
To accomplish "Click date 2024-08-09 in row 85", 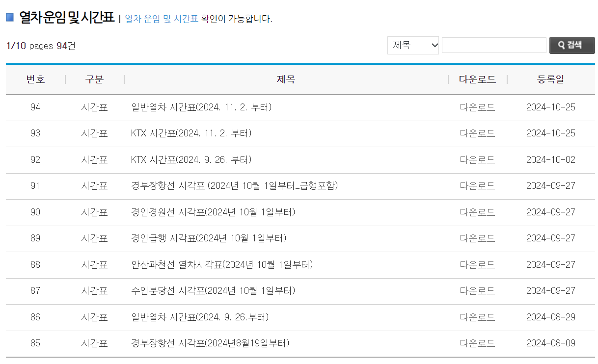I will [x=550, y=343].
